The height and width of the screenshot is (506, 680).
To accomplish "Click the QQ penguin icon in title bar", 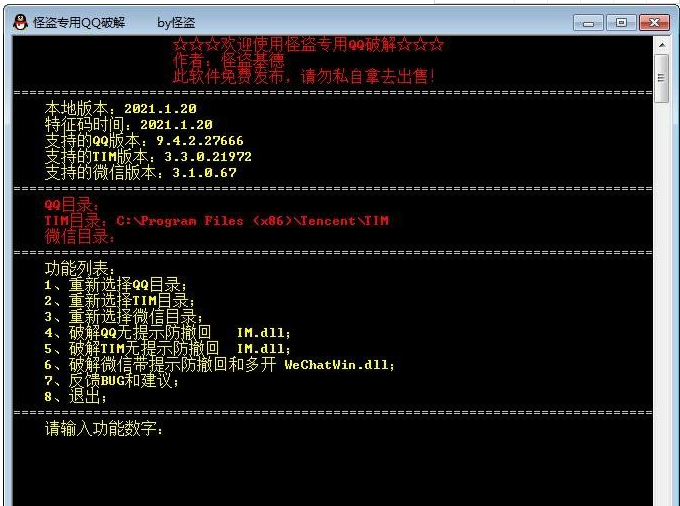I will 20,22.
